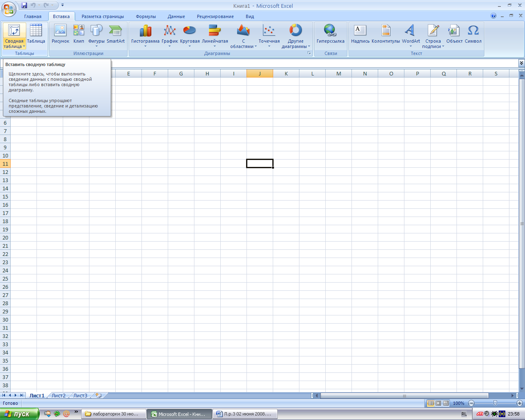Click the Office button

(x=8, y=8)
